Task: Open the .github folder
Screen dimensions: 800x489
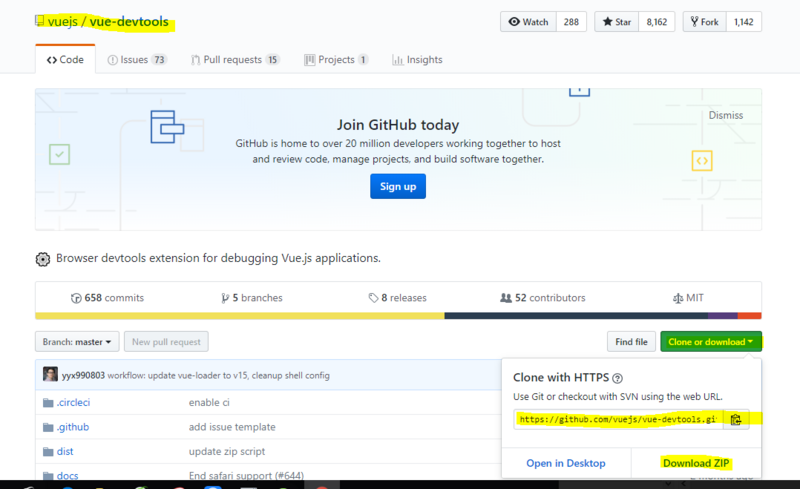Action: coord(73,427)
